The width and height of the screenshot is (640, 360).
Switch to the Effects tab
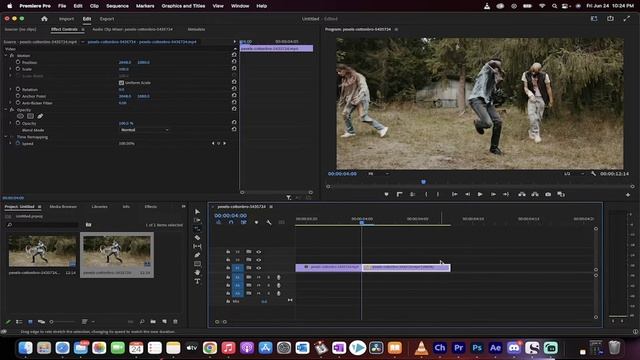(x=151, y=207)
